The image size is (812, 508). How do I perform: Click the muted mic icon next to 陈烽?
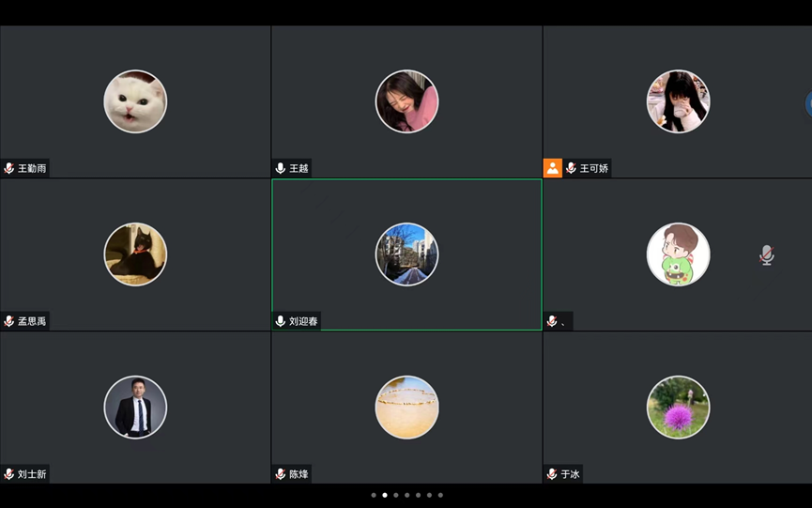click(x=281, y=474)
